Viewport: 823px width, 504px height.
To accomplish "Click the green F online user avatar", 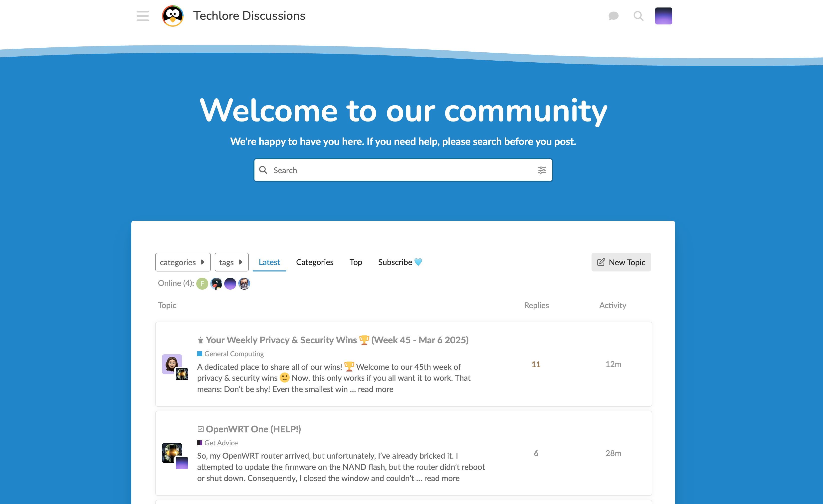I will pos(202,284).
